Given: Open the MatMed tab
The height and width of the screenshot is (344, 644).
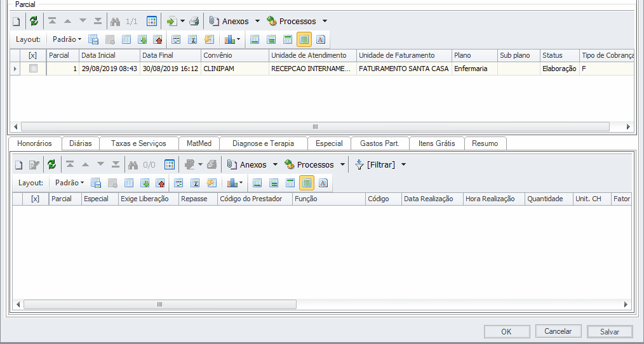Looking at the screenshot, I should [x=199, y=143].
